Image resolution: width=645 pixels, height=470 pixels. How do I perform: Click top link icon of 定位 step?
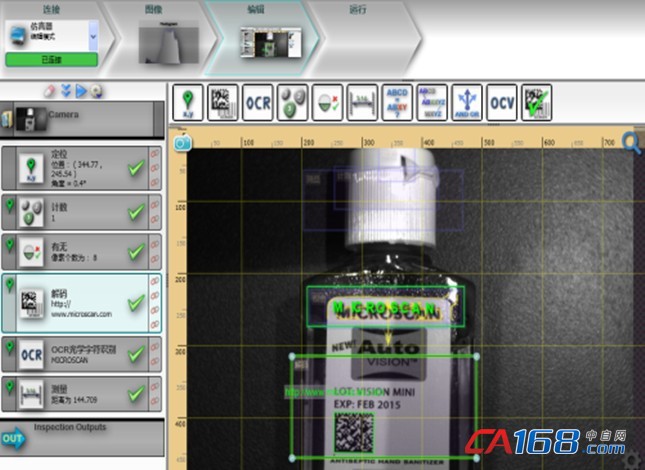point(155,153)
